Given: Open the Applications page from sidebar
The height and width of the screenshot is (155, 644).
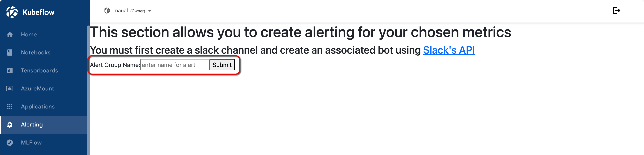Looking at the screenshot, I should point(38,106).
